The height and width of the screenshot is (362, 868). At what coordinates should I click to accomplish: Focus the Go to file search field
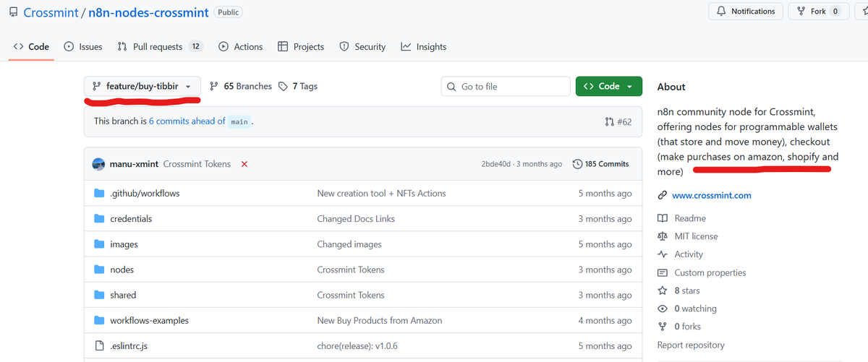(x=506, y=87)
